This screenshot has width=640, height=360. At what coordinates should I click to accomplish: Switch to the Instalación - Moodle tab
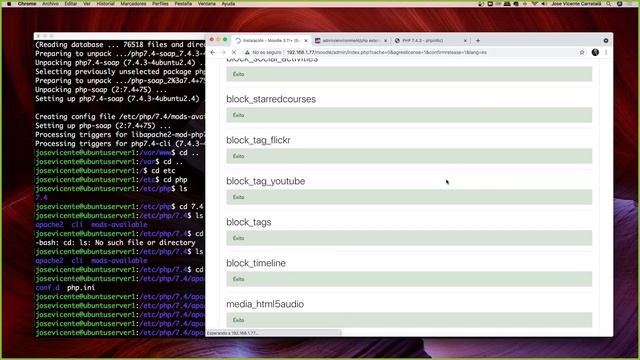[271, 40]
